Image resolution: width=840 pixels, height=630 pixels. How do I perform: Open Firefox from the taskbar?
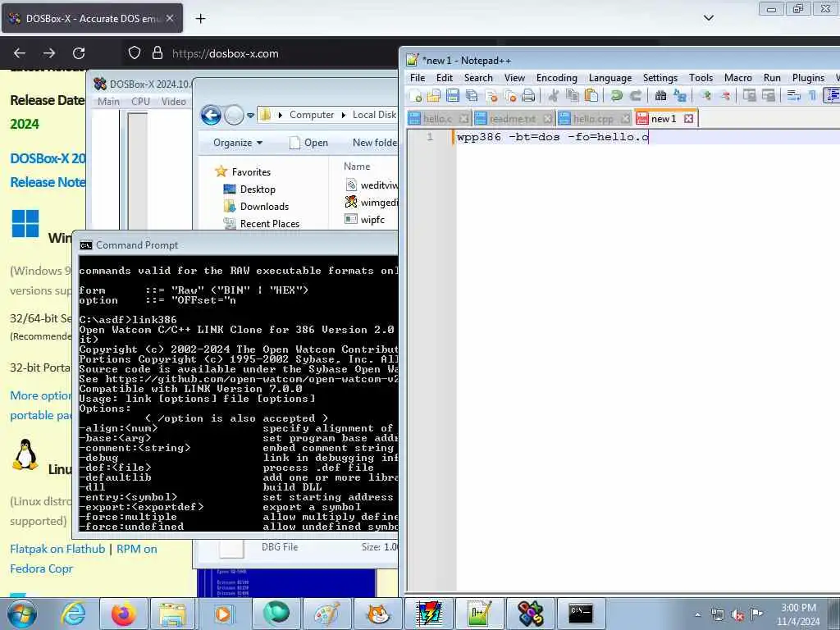pos(123,614)
